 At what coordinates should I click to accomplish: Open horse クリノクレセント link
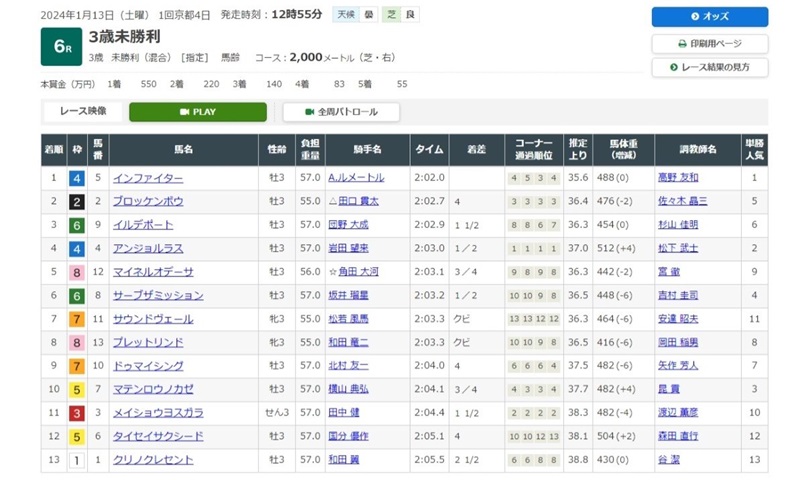coord(154,458)
